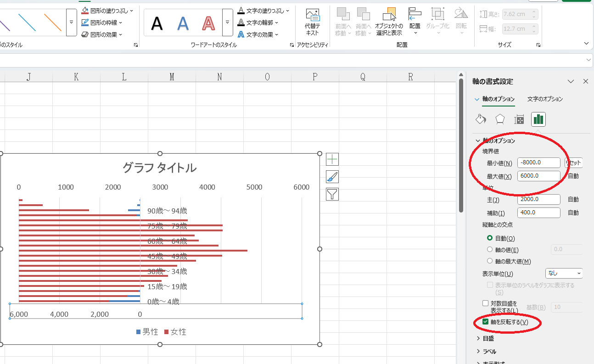This screenshot has width=594, height=364.
Task: Apply the blue WordArt A style
Action: click(183, 23)
